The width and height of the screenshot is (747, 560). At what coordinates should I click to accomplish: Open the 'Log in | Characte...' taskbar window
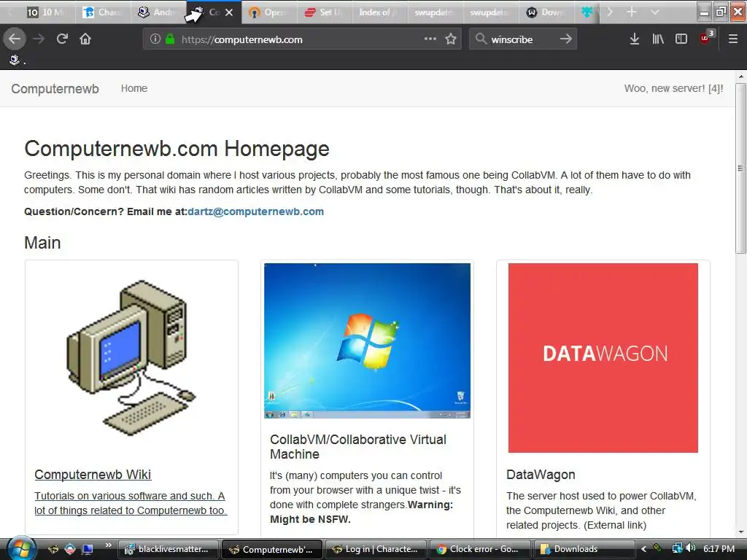pyautogui.click(x=375, y=549)
